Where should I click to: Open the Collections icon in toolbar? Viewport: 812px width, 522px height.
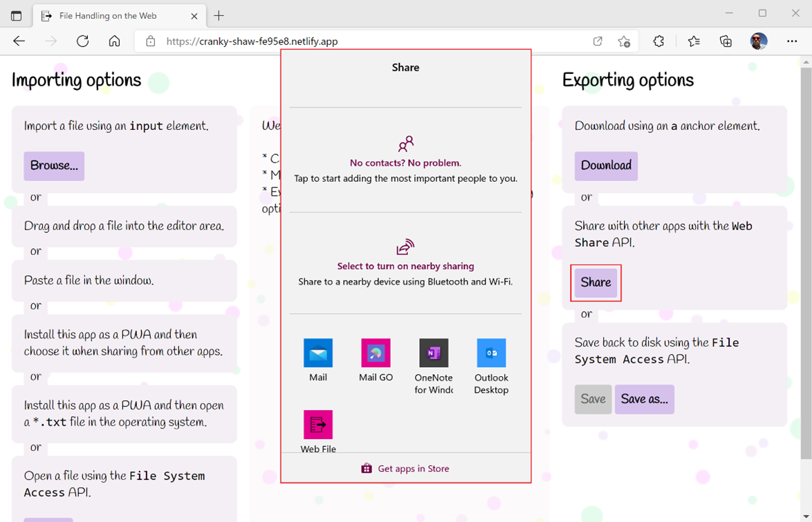(726, 41)
